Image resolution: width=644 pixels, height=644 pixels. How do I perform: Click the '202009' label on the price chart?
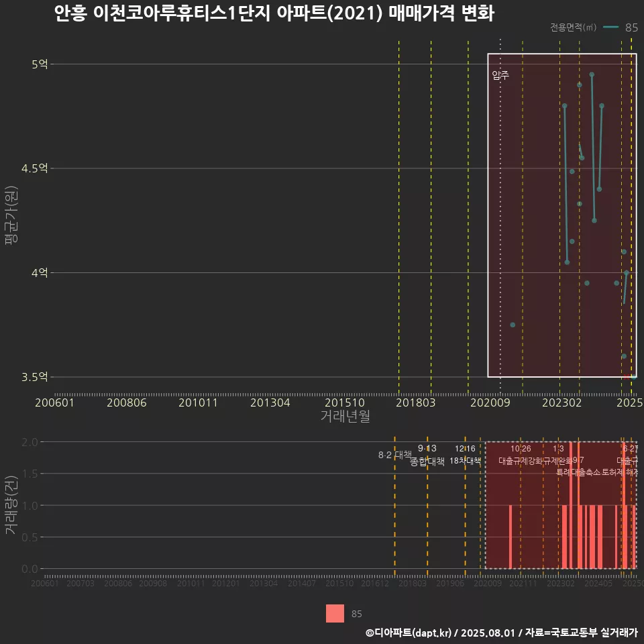[x=490, y=402]
